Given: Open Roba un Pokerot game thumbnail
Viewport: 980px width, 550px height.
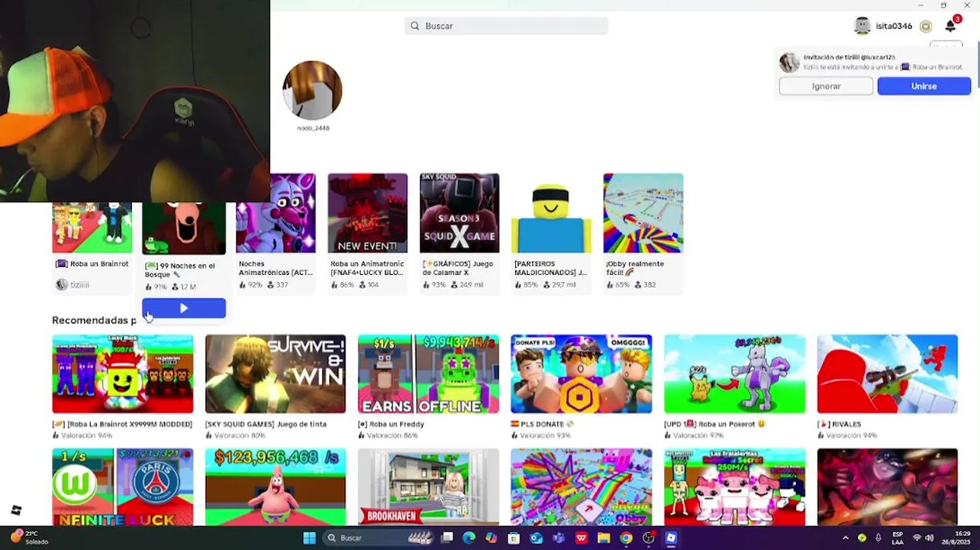Looking at the screenshot, I should (734, 374).
